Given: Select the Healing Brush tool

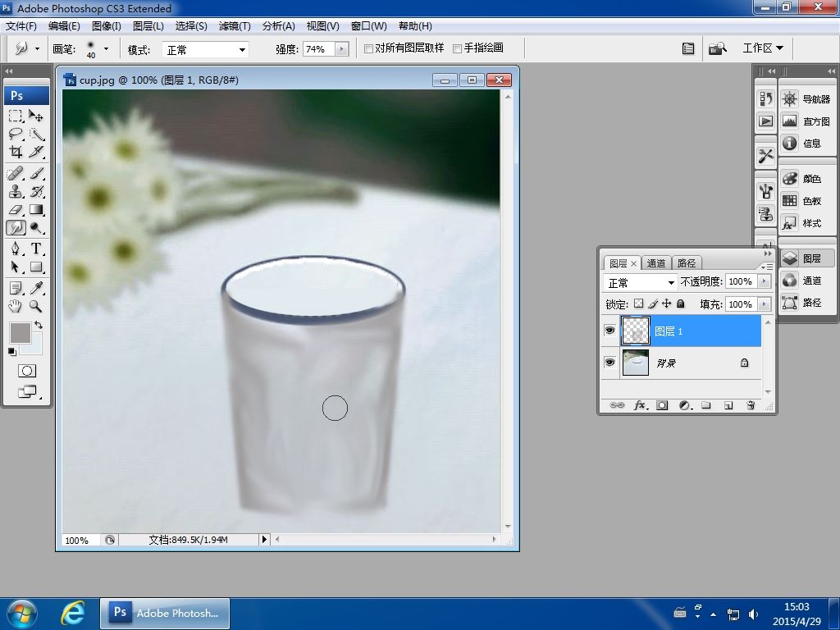Looking at the screenshot, I should click(x=16, y=174).
